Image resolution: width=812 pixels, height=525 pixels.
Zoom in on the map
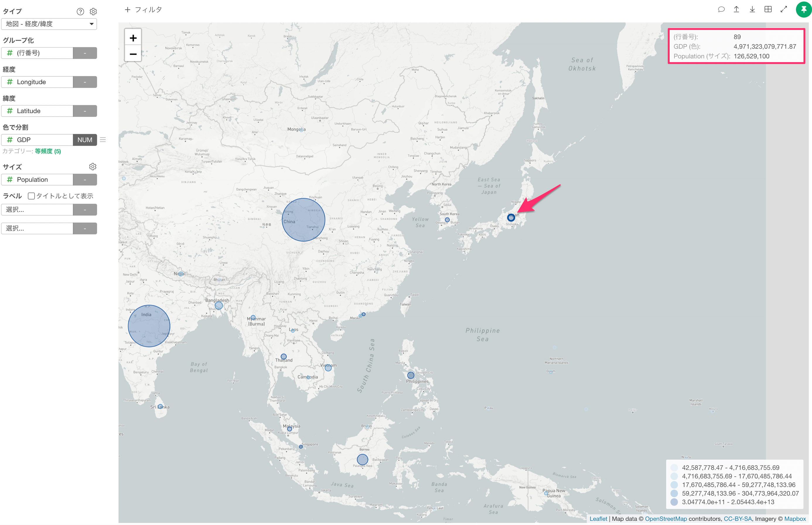coord(133,37)
